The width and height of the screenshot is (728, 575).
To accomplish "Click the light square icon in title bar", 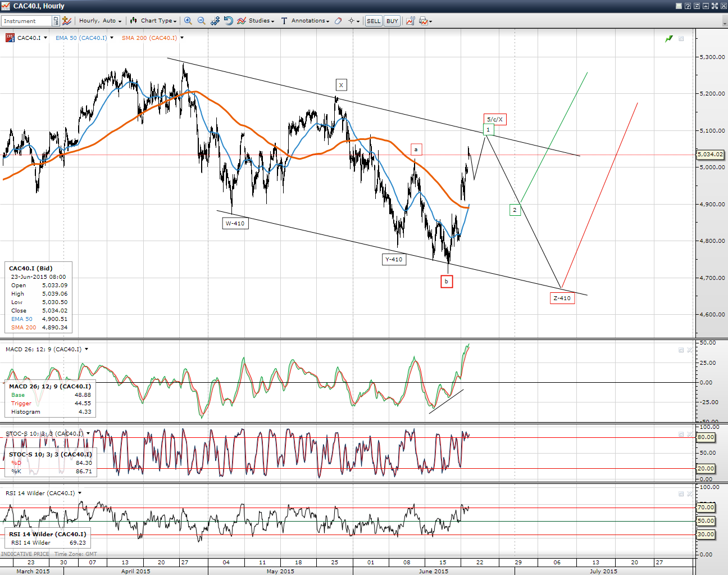I will tap(679, 6).
